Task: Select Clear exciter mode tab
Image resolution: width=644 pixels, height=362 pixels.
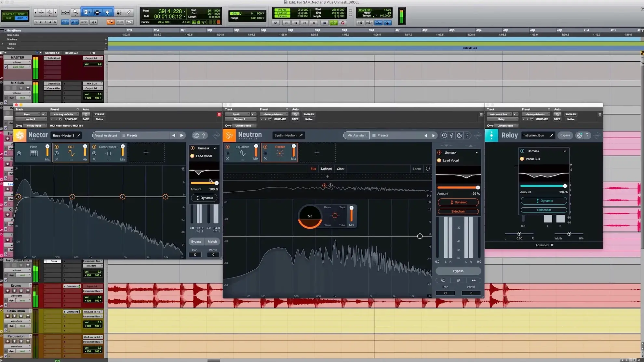Action: (341, 169)
